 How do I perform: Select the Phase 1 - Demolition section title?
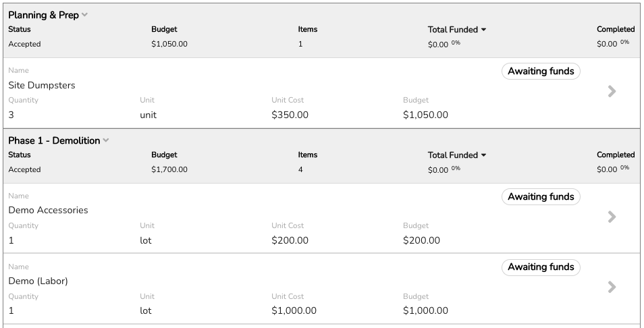(54, 140)
